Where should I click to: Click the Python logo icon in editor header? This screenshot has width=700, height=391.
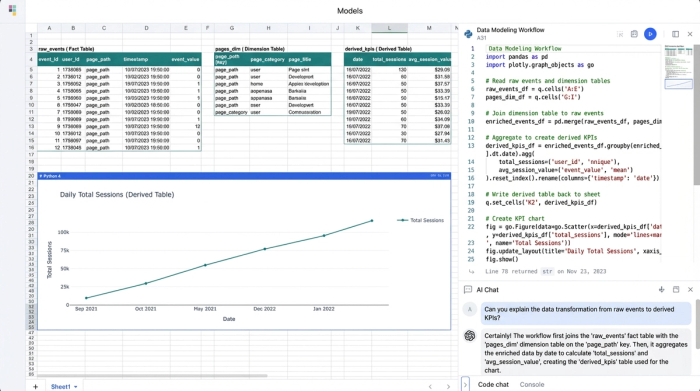coord(468,34)
